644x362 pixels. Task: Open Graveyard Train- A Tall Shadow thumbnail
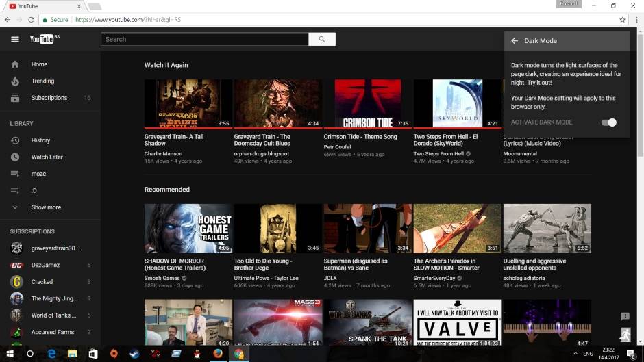pos(188,104)
